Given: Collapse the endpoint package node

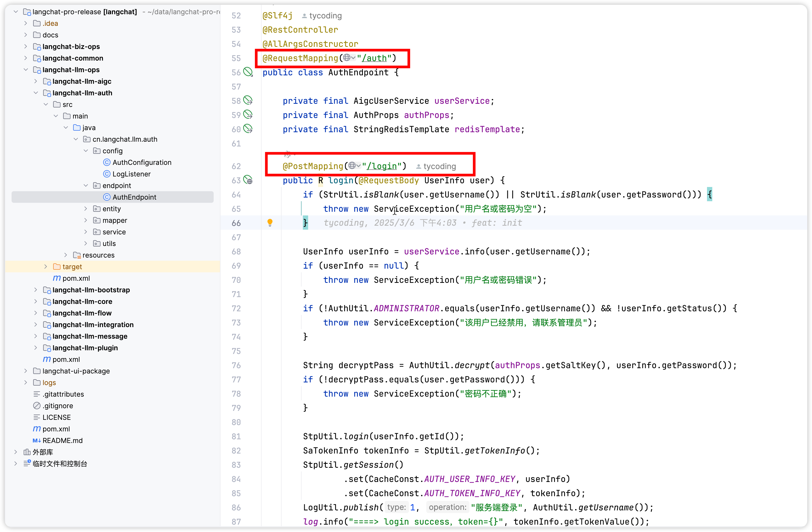Looking at the screenshot, I should 86,185.
